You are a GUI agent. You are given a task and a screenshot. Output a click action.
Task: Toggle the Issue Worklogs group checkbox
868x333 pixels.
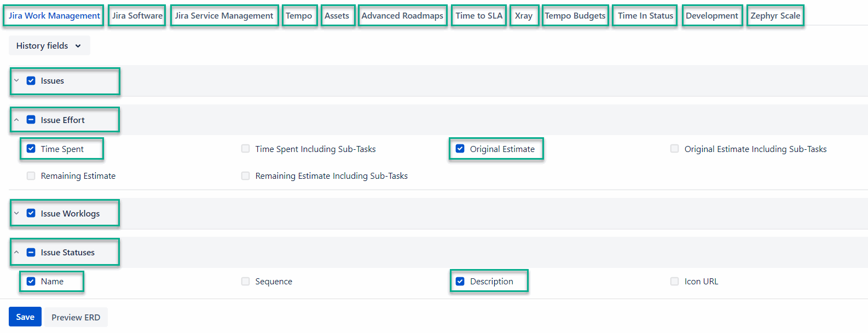tap(31, 214)
